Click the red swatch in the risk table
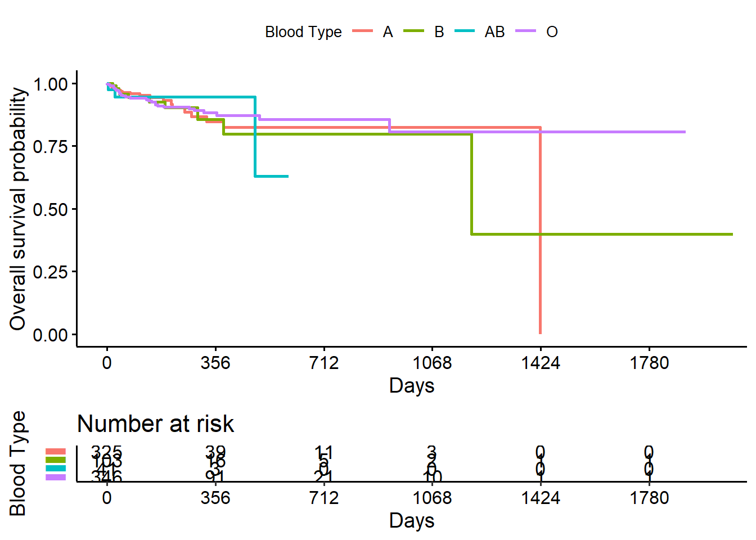756x540 pixels. click(x=56, y=451)
